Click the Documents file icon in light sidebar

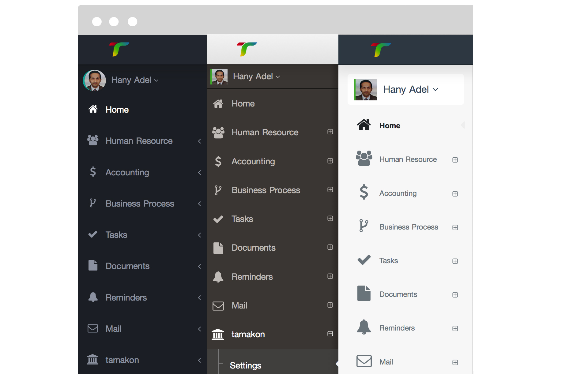(364, 293)
